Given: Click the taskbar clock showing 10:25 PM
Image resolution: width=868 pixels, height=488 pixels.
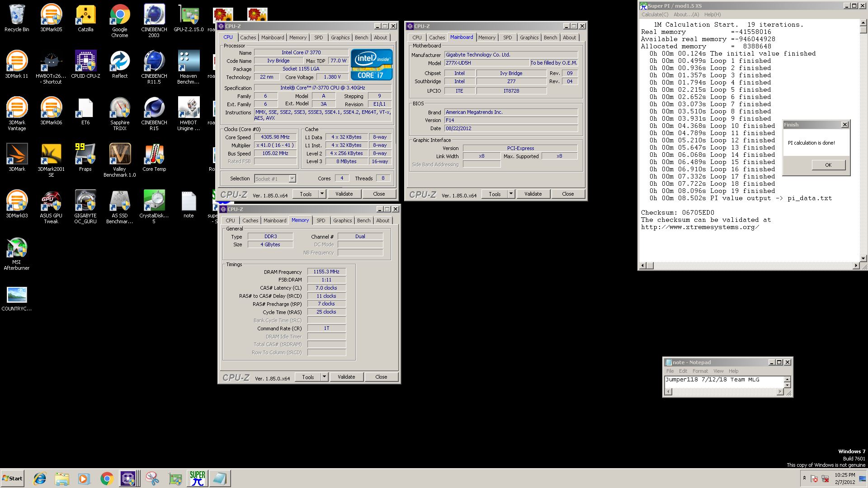Looking at the screenshot, I should tap(844, 479).
